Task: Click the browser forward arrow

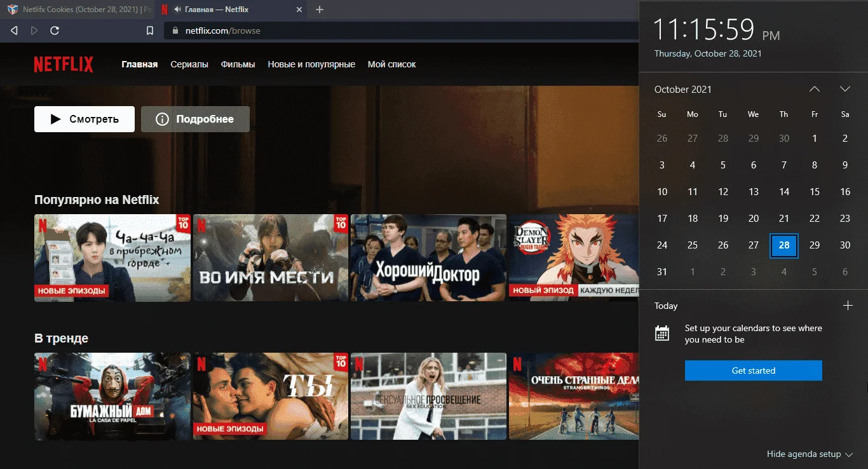Action: 34,31
